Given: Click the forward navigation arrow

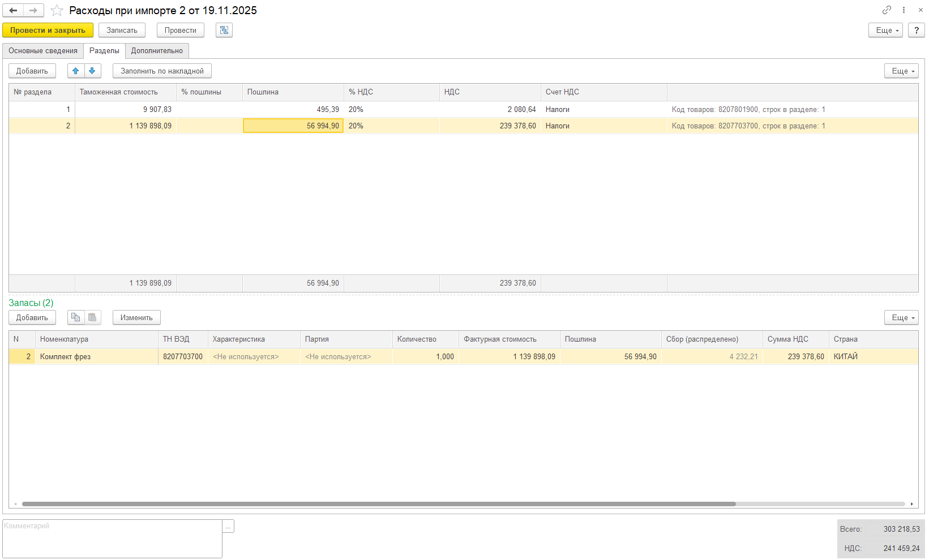Looking at the screenshot, I should [x=33, y=10].
